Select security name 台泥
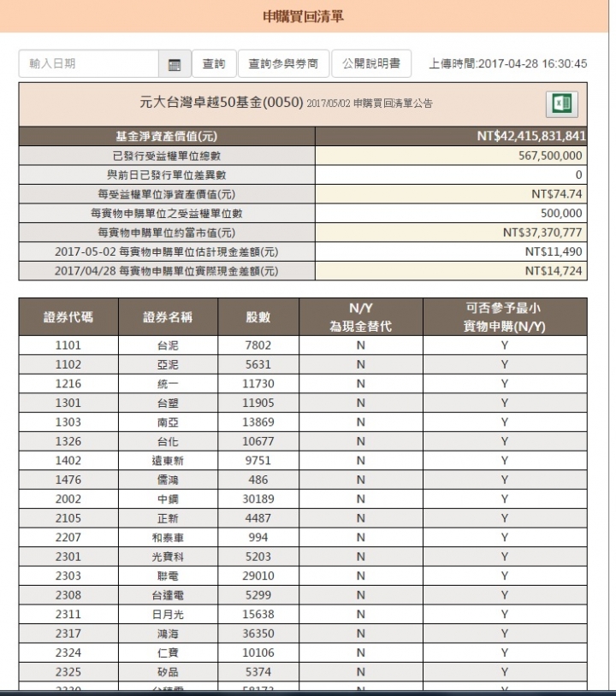Image resolution: width=616 pixels, height=696 pixels. coord(168,345)
